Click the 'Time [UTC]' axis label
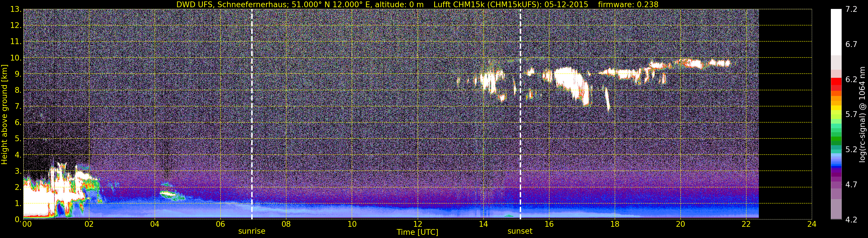Viewport: 868px width, 238px height. pos(417,232)
